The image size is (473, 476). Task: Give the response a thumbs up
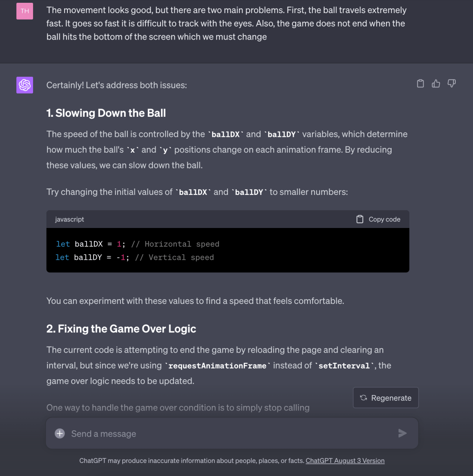click(436, 84)
